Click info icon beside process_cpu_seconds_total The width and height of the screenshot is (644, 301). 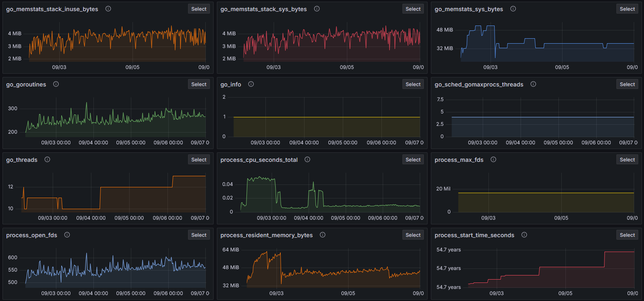tap(307, 159)
